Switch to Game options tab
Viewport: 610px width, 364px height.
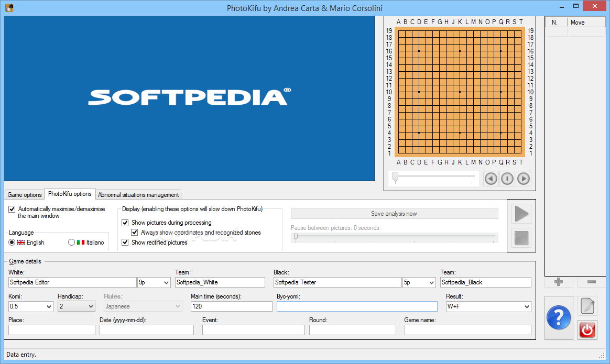pyautogui.click(x=25, y=195)
